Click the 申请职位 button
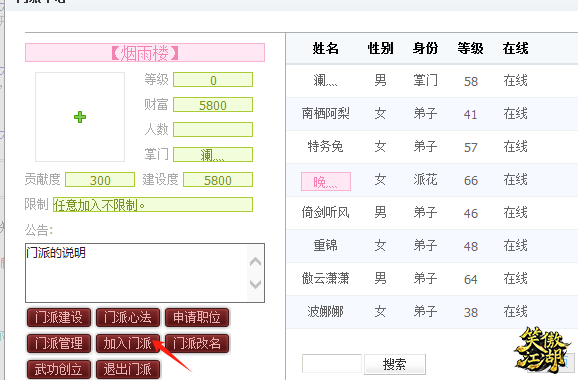The height and width of the screenshot is (380, 578). (x=197, y=318)
